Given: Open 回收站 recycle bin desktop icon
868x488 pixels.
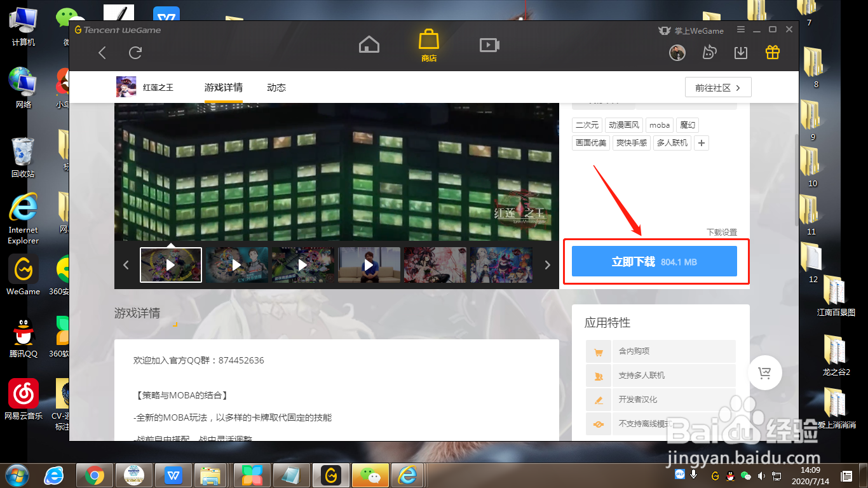Looking at the screenshot, I should click(23, 158).
